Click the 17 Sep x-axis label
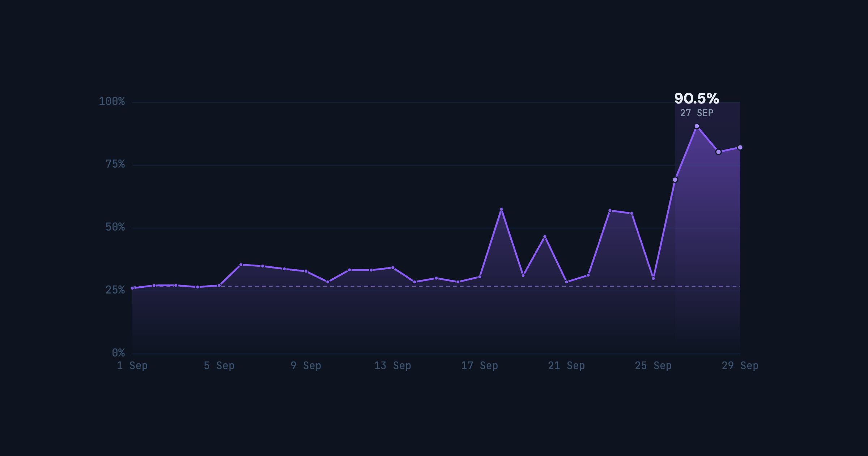This screenshot has width=868, height=456. 480,366
